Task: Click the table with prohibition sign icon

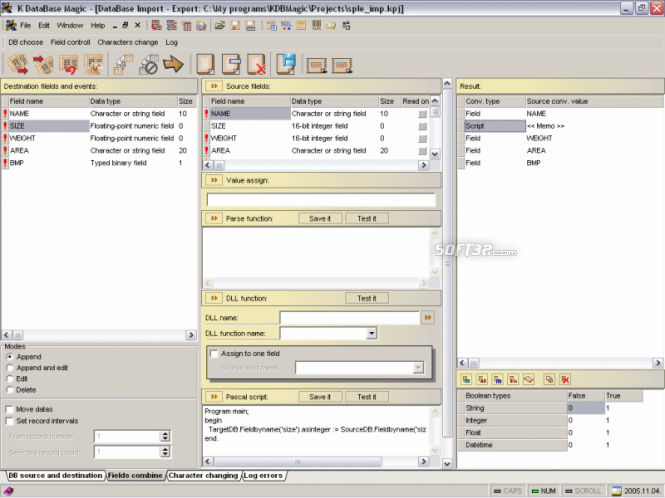Action: pyautogui.click(x=148, y=64)
